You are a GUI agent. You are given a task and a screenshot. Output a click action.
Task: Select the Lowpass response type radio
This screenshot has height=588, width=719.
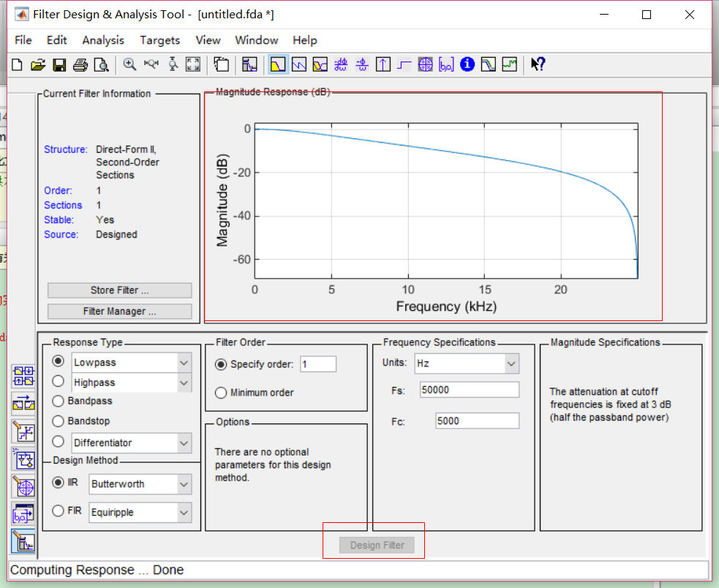tap(58, 361)
